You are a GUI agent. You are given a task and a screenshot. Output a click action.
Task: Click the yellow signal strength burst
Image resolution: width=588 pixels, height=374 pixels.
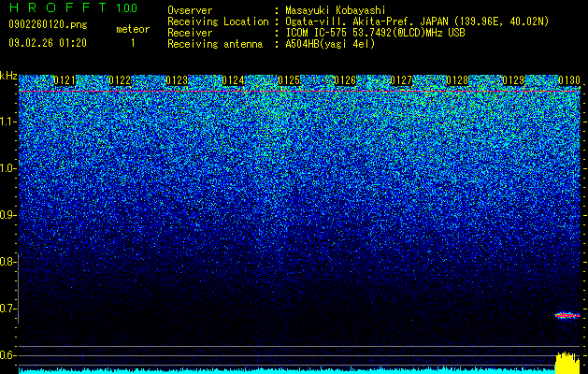(x=567, y=363)
